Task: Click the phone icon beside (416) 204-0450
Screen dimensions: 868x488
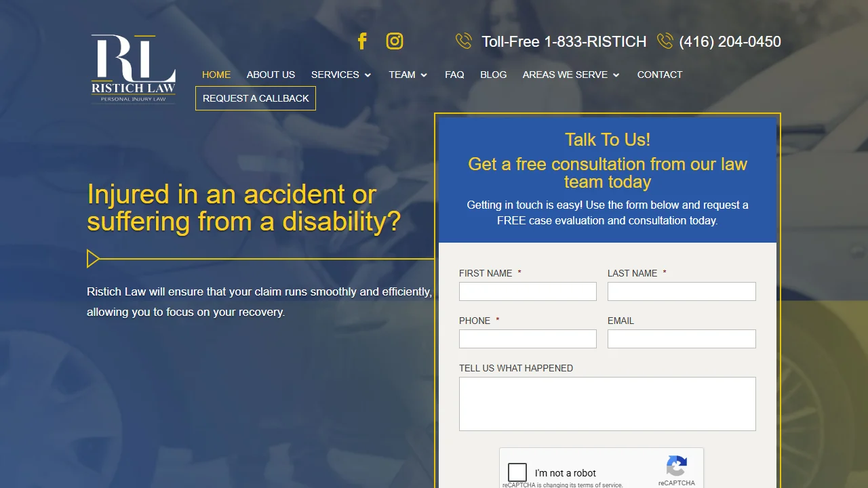Action: pos(665,41)
